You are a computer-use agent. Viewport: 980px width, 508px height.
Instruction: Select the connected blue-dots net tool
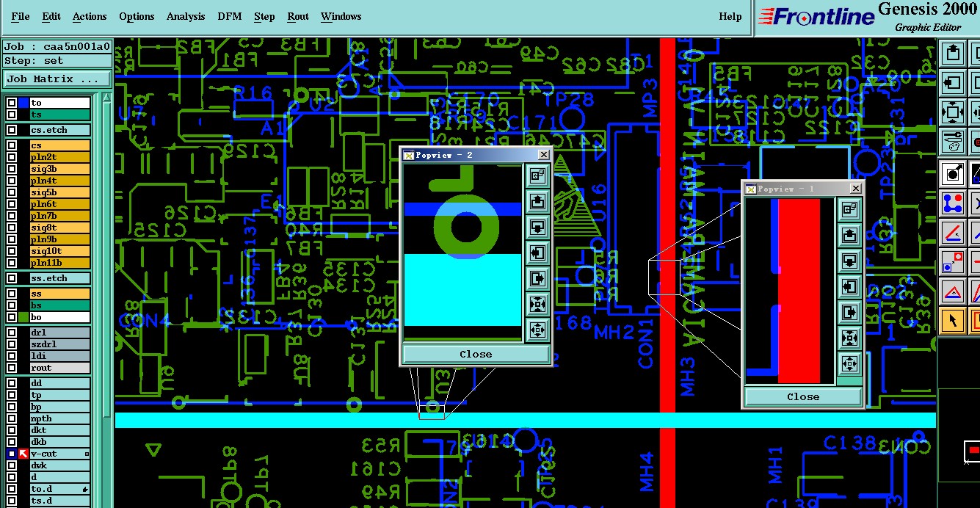(x=953, y=203)
